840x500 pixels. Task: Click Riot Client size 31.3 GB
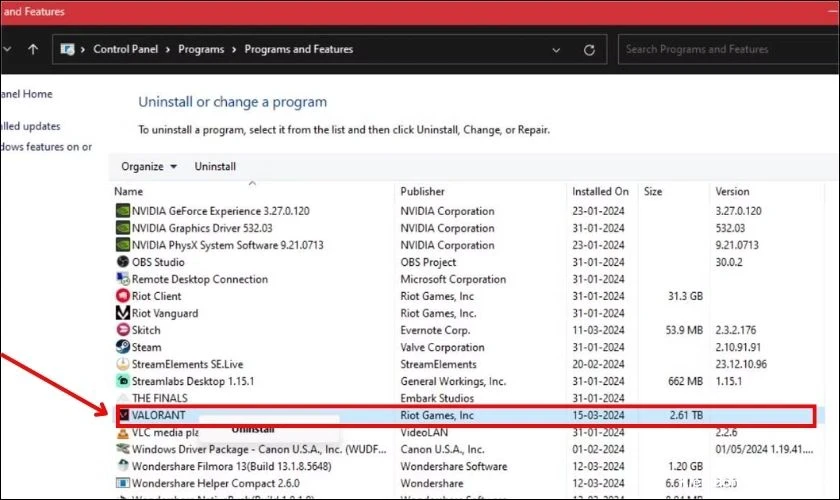(685, 296)
